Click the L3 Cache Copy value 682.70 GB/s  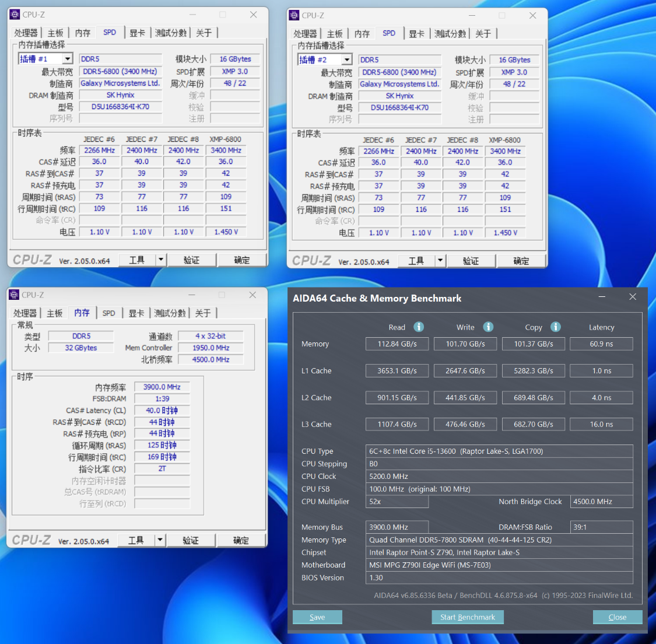tap(534, 424)
